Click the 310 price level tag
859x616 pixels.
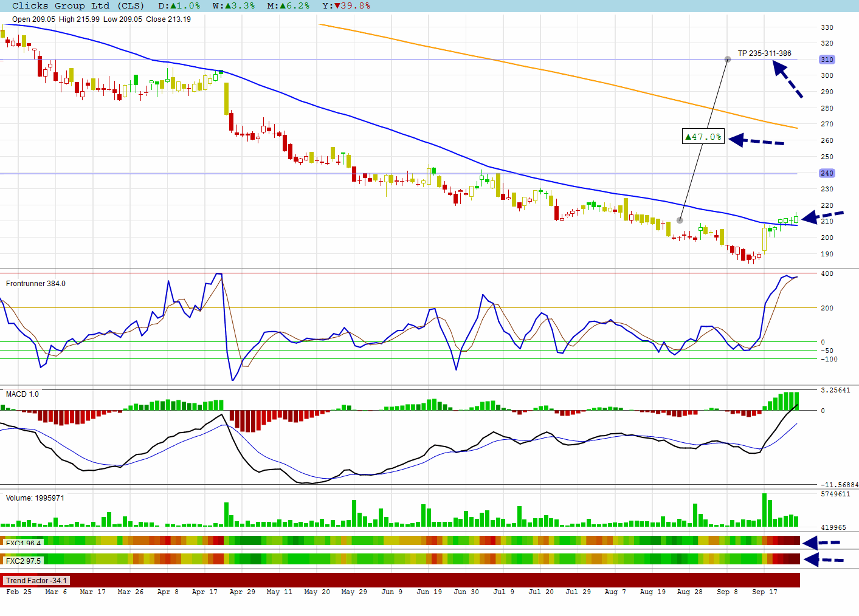pyautogui.click(x=827, y=60)
